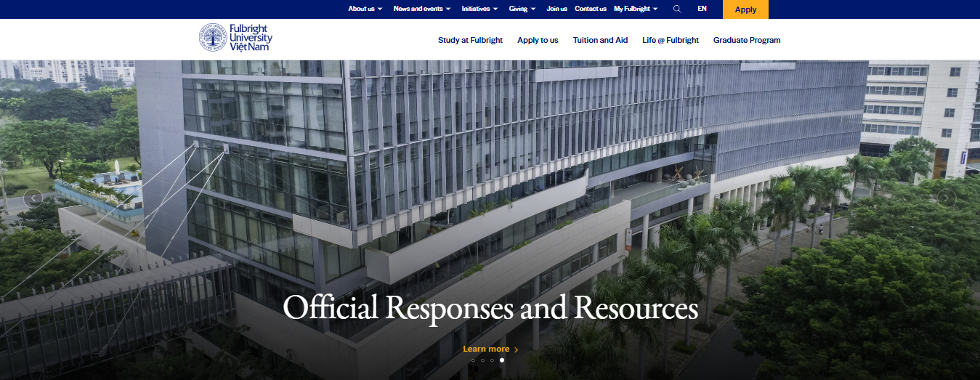
Task: Open the Contact us link
Action: click(590, 9)
